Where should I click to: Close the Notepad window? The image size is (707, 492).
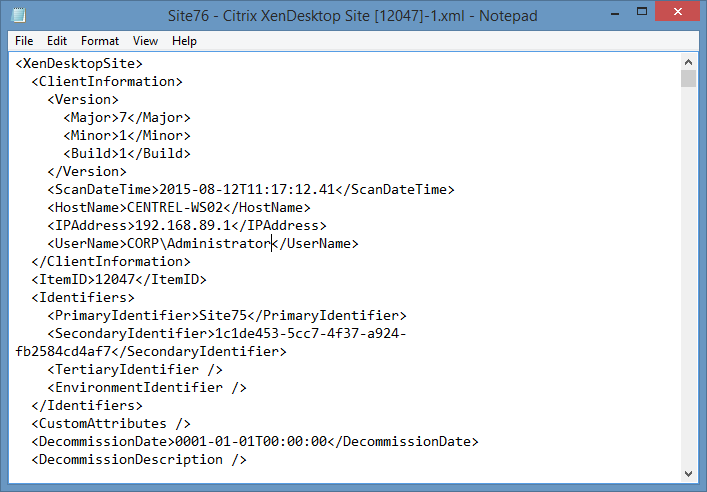coord(678,12)
